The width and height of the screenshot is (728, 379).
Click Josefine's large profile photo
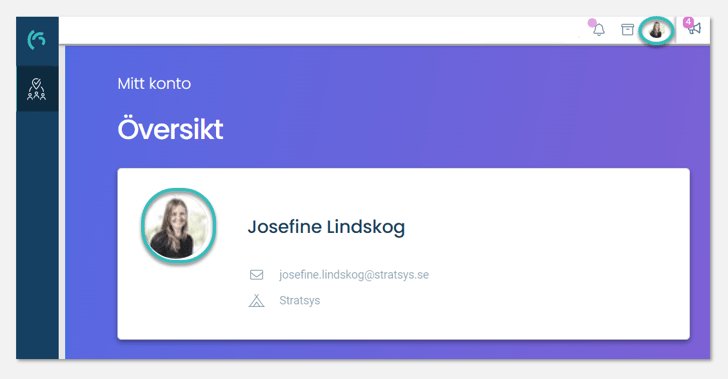(178, 226)
